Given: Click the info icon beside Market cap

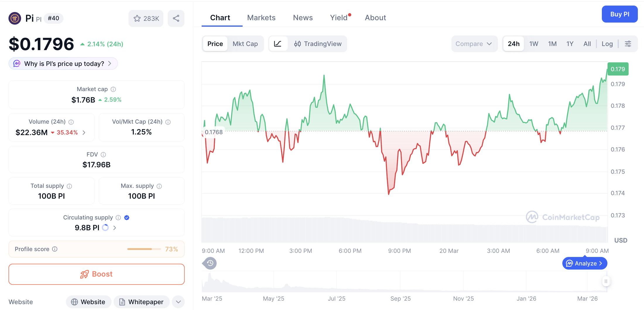Looking at the screenshot, I should tap(113, 89).
